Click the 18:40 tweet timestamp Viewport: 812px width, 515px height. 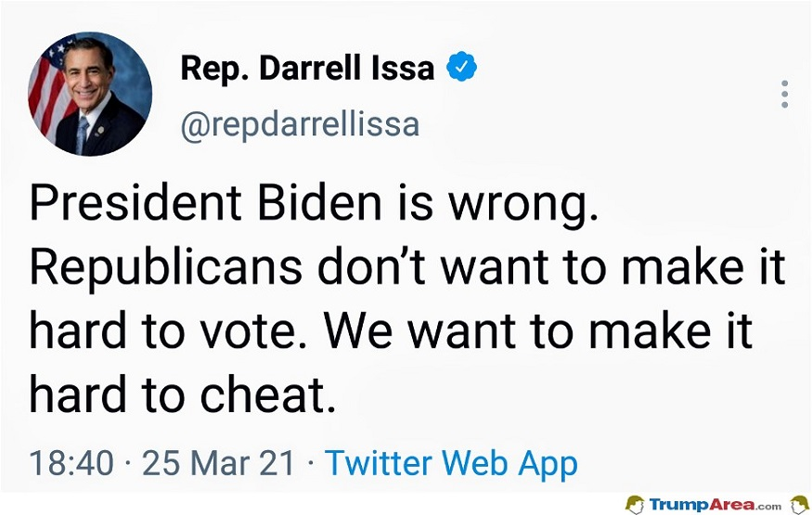(71, 463)
